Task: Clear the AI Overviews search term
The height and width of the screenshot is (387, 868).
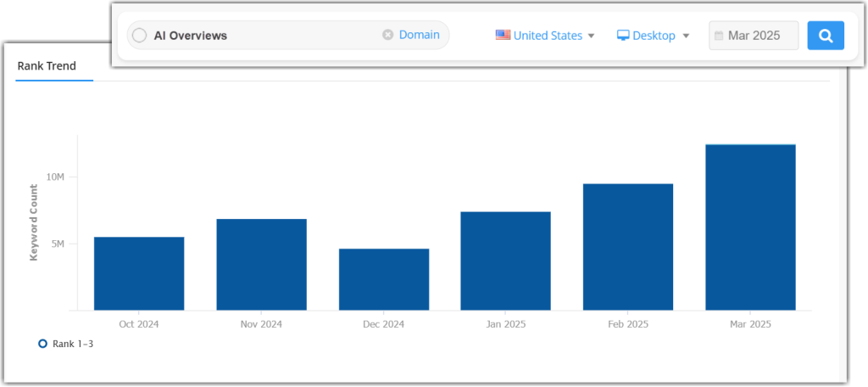Action: click(388, 35)
